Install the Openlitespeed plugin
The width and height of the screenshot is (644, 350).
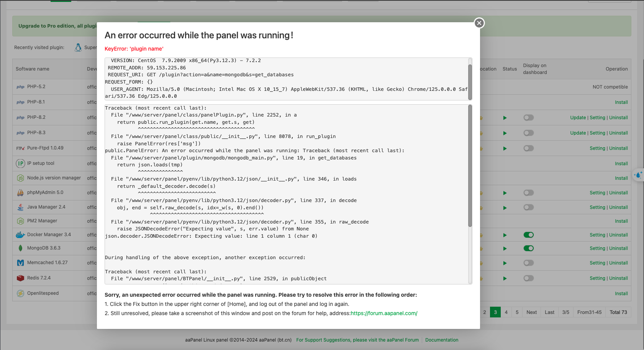[621, 294]
